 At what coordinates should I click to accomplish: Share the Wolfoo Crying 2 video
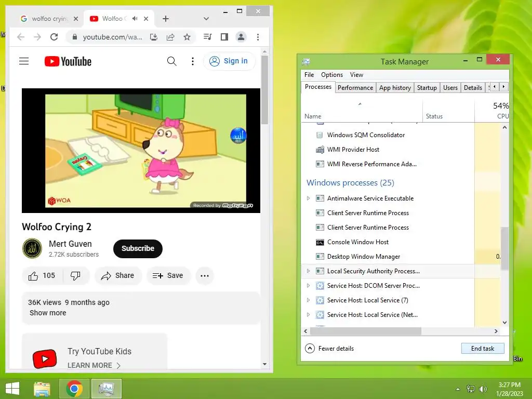pos(117,275)
